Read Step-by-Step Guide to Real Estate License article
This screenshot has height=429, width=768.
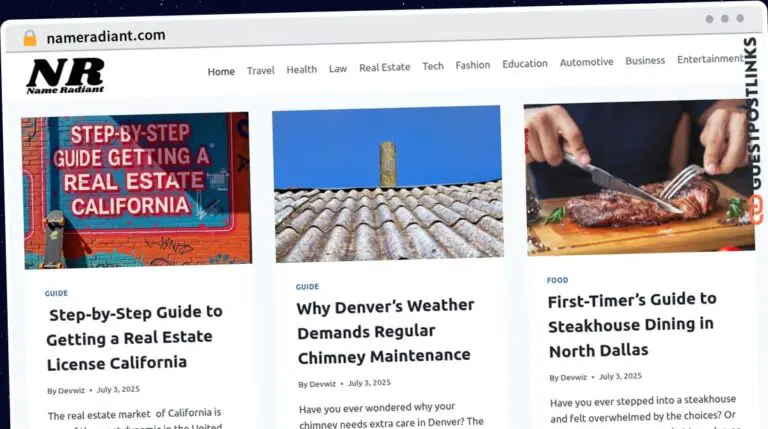(x=135, y=338)
